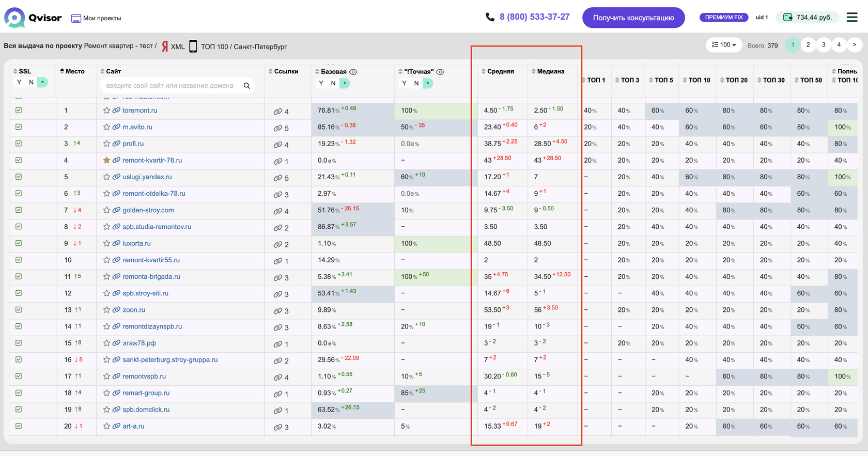The image size is (868, 456).
Task: Go to results page 2
Action: click(808, 45)
